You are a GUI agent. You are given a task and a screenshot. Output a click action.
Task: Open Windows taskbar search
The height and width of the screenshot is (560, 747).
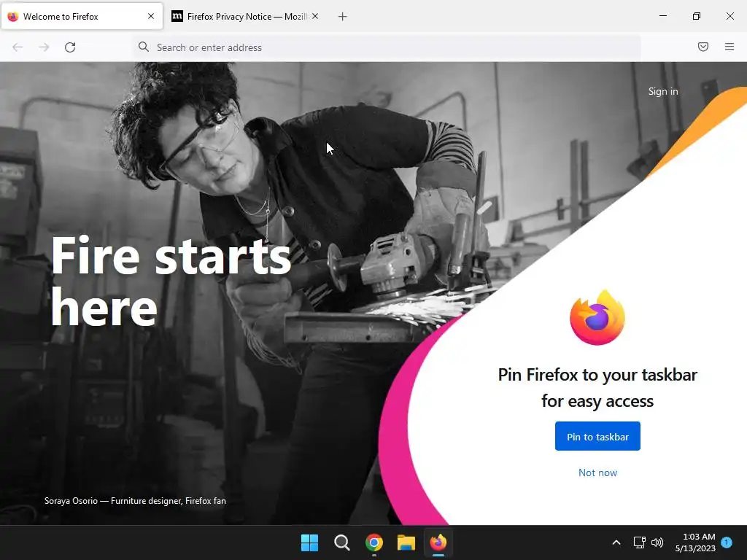coord(341,542)
